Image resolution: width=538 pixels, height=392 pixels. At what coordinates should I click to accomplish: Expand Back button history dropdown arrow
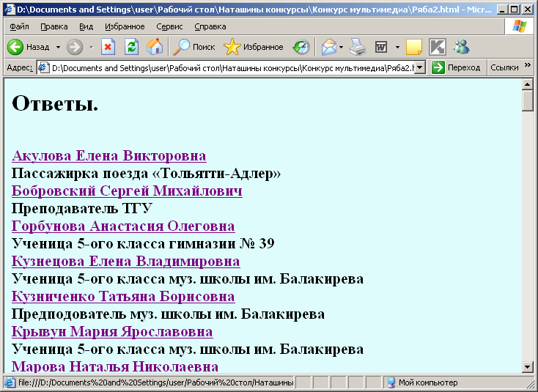pos(59,48)
